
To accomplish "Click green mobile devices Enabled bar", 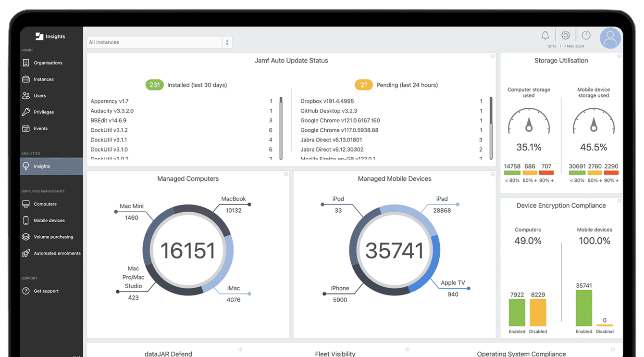I will coord(584,308).
